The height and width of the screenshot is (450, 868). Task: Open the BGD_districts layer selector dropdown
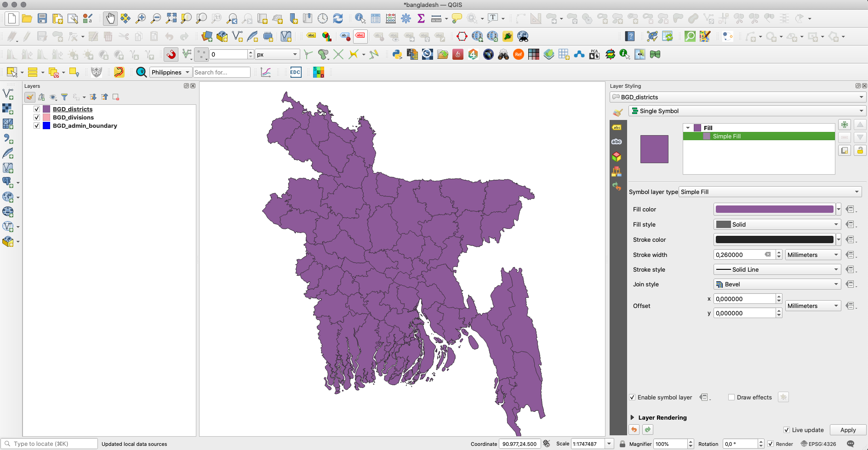tap(738, 97)
